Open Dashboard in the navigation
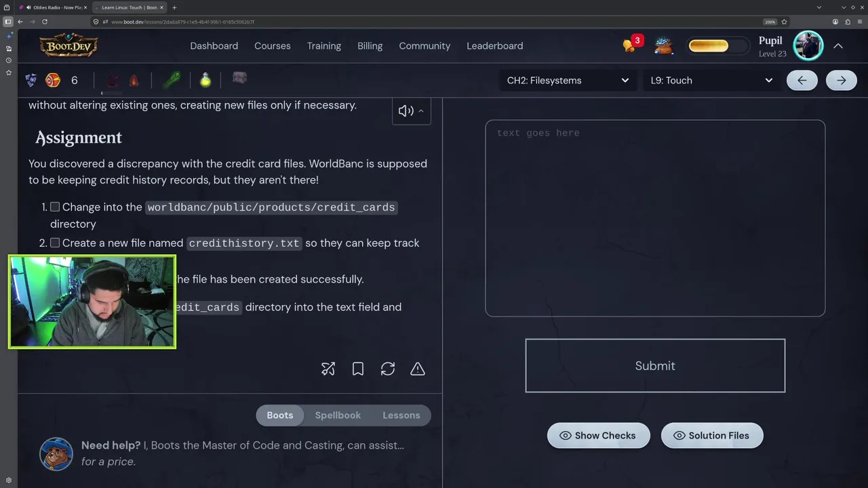The width and height of the screenshot is (868, 488). 214,45
